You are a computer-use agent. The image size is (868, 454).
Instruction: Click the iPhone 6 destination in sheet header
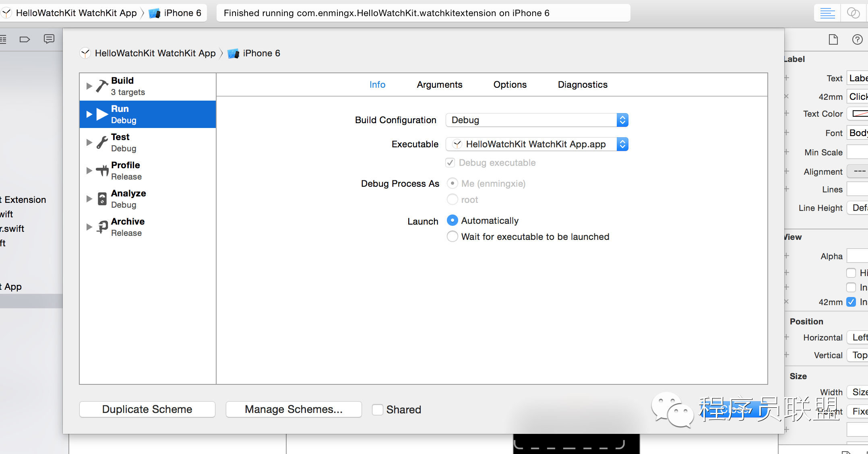[254, 53]
